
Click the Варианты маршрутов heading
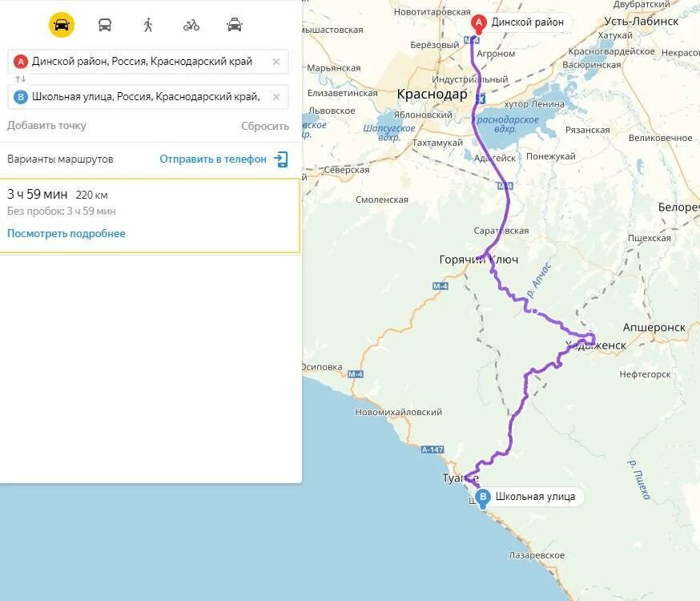pos(60,159)
